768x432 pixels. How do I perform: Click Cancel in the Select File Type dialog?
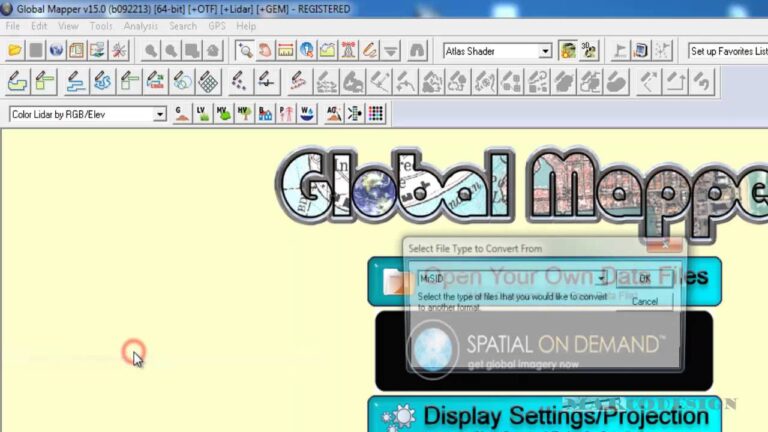click(645, 302)
